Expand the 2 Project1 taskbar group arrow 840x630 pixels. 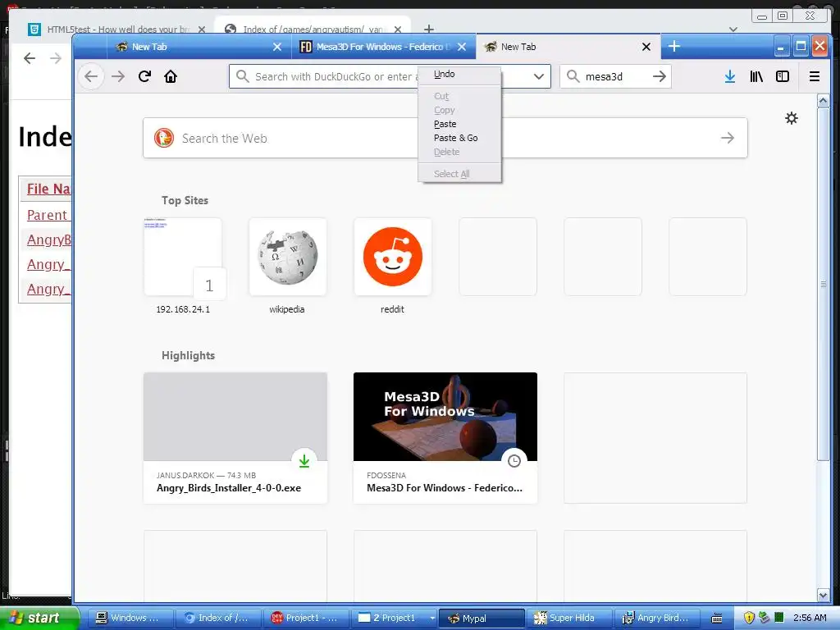click(431, 618)
